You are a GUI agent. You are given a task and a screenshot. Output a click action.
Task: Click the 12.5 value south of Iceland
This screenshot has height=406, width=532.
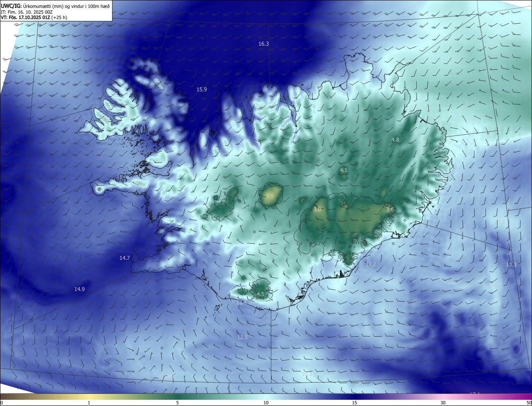[242, 337]
